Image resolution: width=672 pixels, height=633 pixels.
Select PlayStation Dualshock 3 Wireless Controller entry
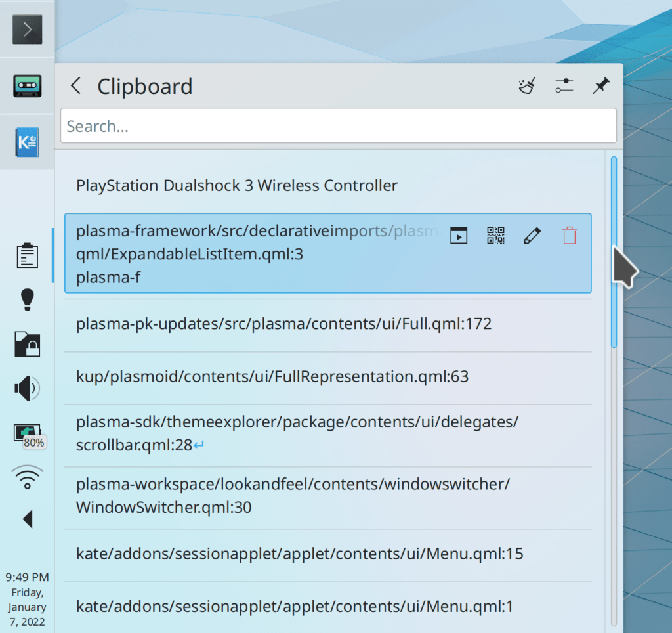(237, 186)
